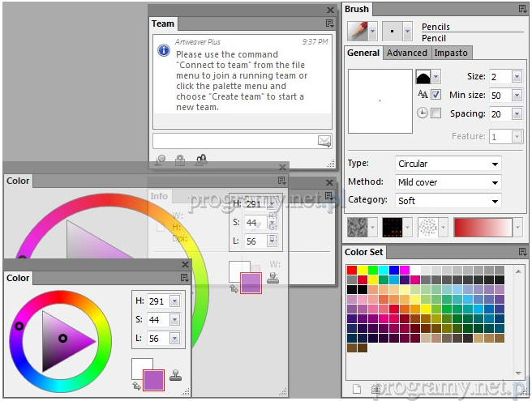
Task: Click the swap colors arrows icon
Action: [x=135, y=386]
